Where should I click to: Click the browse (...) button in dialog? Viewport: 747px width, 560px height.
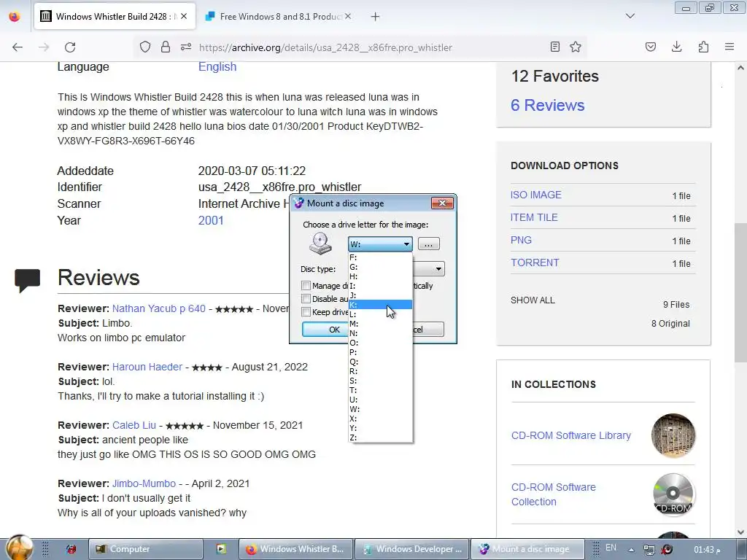pyautogui.click(x=429, y=244)
